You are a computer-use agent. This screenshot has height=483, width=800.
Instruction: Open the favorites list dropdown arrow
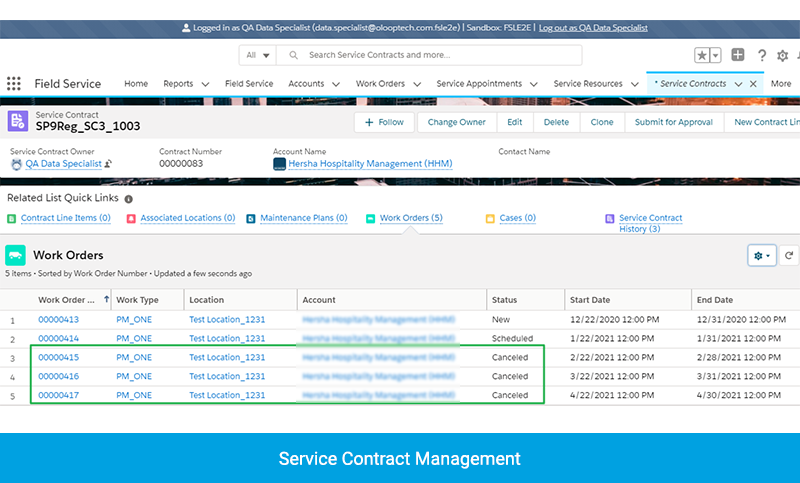[x=715, y=55]
